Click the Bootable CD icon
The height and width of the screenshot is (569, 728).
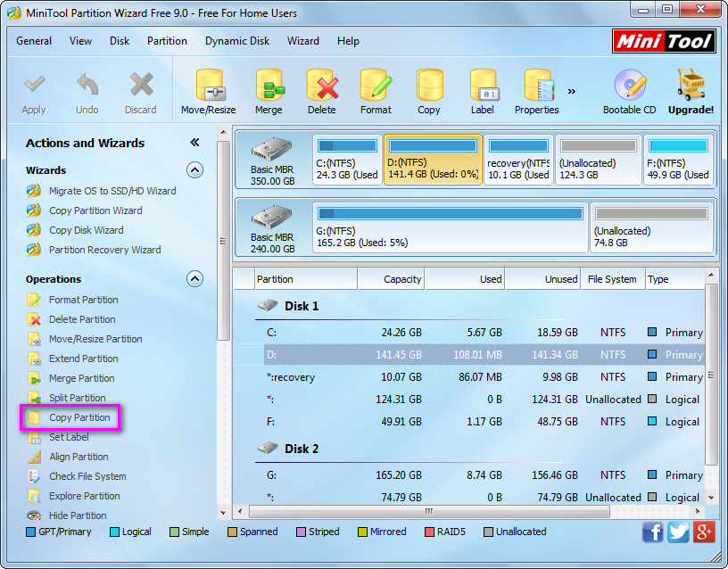pos(630,85)
